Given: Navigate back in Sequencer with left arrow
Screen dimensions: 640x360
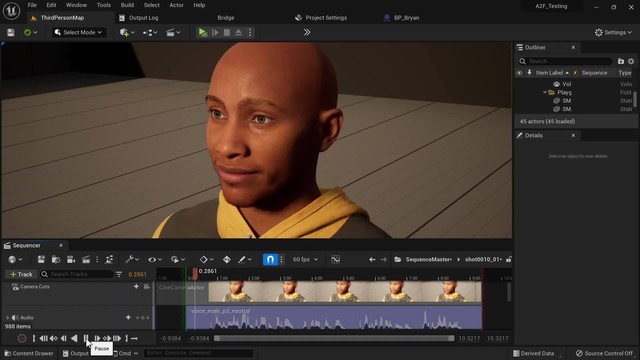Looking at the screenshot, I should 372,259.
